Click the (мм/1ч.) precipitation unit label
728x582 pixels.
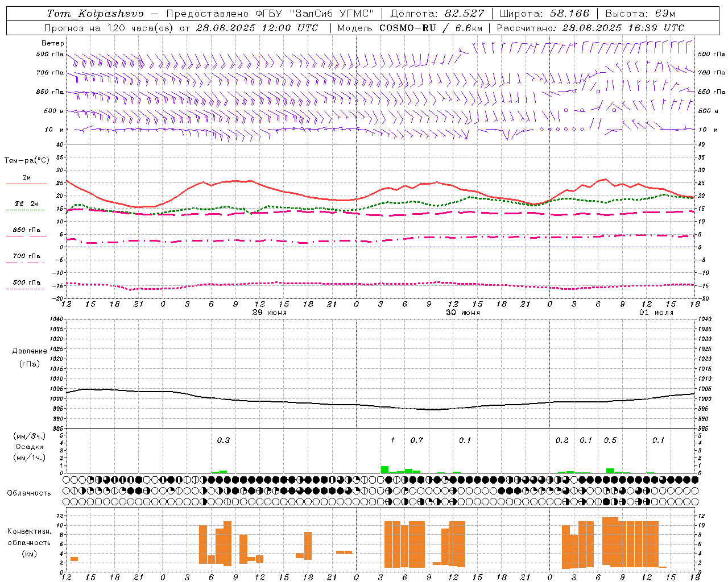30,457
